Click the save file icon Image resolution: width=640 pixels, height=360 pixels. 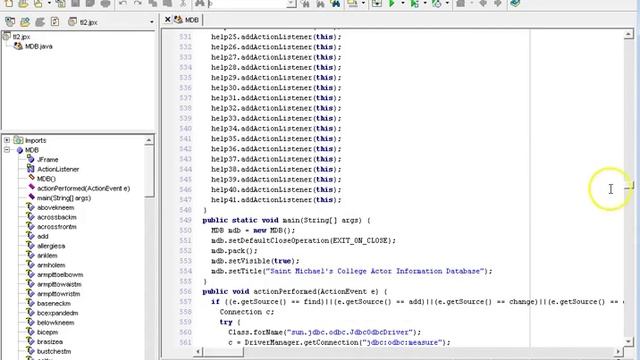click(x=76, y=4)
